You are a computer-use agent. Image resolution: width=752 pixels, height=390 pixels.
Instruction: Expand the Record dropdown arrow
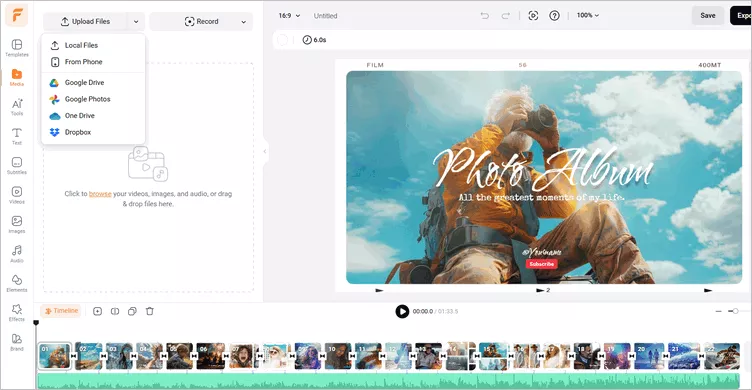[x=244, y=22]
